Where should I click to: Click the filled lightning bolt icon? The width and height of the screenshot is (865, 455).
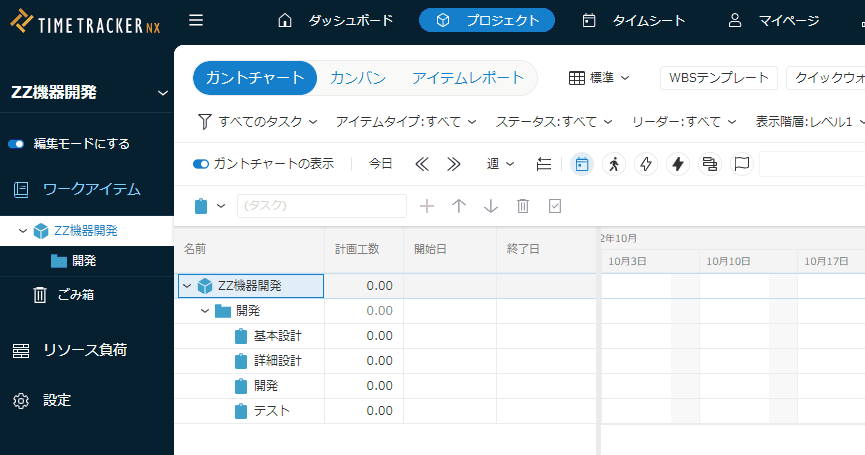[677, 164]
